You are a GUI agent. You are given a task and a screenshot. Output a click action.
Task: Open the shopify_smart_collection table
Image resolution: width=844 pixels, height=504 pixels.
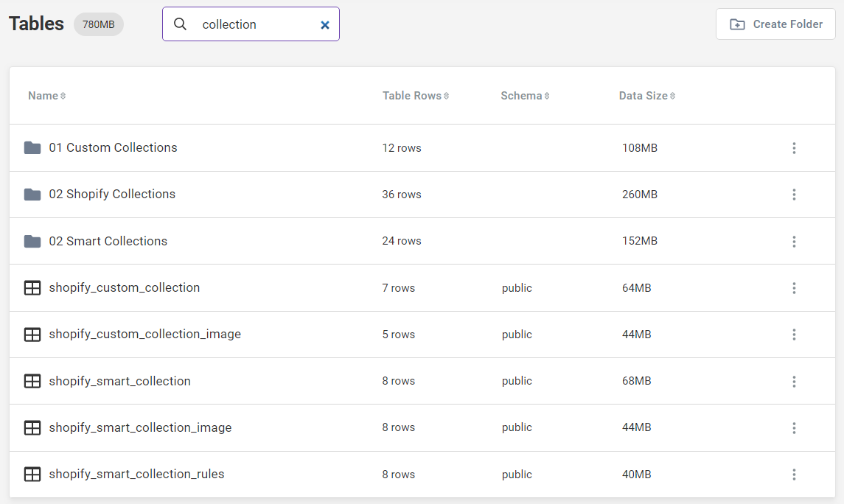[119, 381]
